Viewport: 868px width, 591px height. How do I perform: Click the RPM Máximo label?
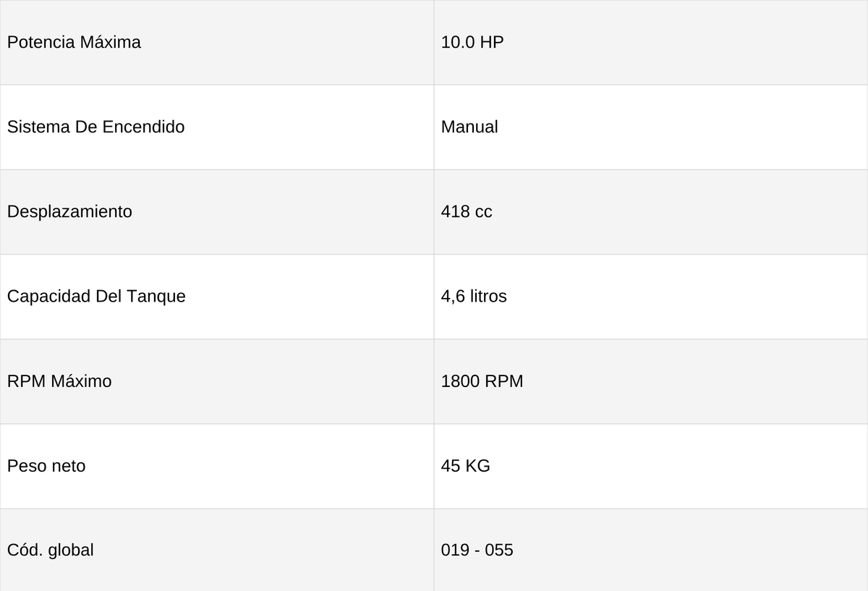59,381
